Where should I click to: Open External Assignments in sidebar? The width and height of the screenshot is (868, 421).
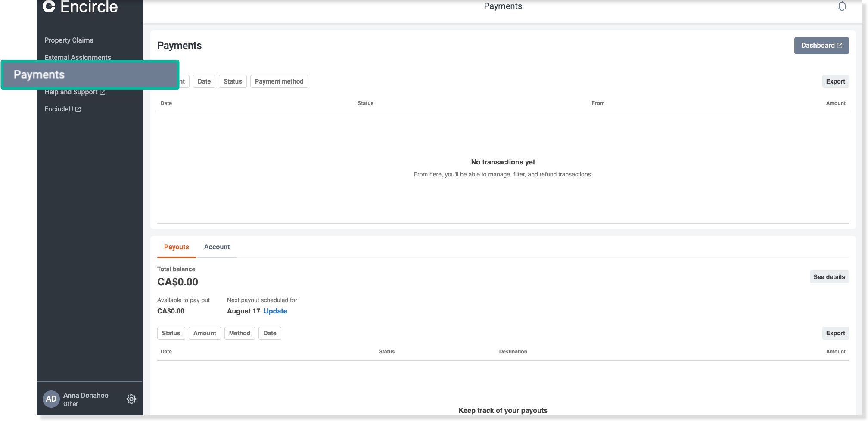[78, 57]
